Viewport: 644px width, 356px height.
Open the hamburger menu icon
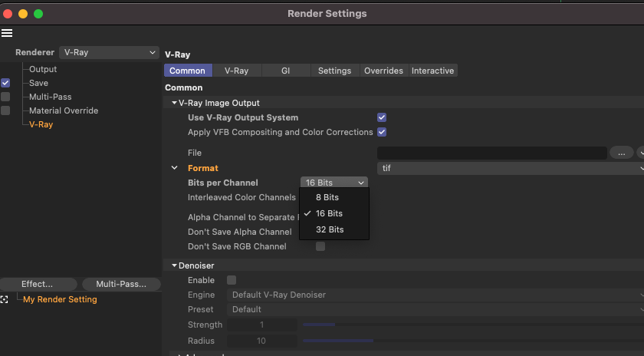7,33
